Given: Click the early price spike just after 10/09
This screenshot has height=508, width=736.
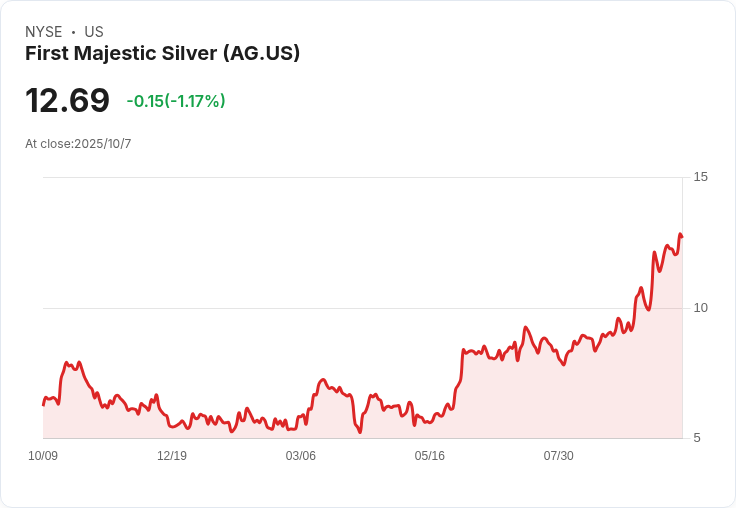Looking at the screenshot, I should 67,363.
